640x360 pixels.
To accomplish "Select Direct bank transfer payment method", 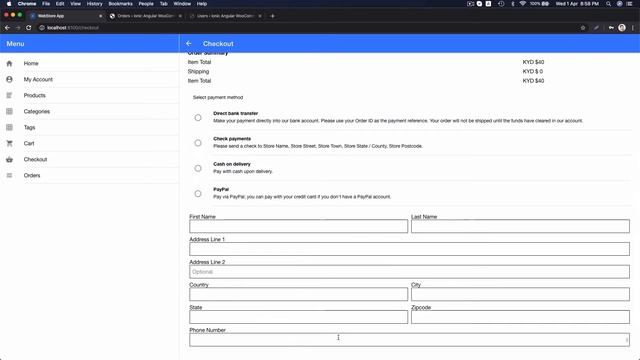I will click(x=198, y=118).
